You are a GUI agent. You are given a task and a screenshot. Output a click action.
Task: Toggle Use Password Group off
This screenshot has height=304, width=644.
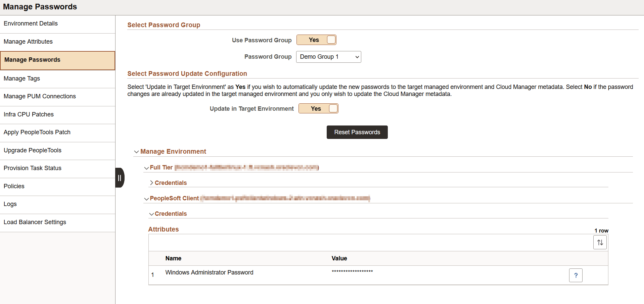click(316, 40)
